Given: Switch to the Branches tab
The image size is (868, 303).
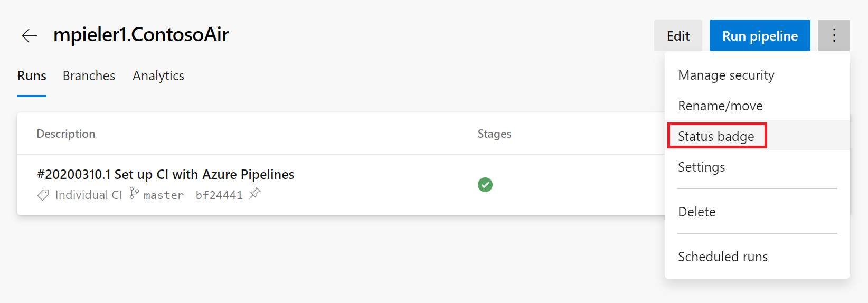Looking at the screenshot, I should (89, 76).
